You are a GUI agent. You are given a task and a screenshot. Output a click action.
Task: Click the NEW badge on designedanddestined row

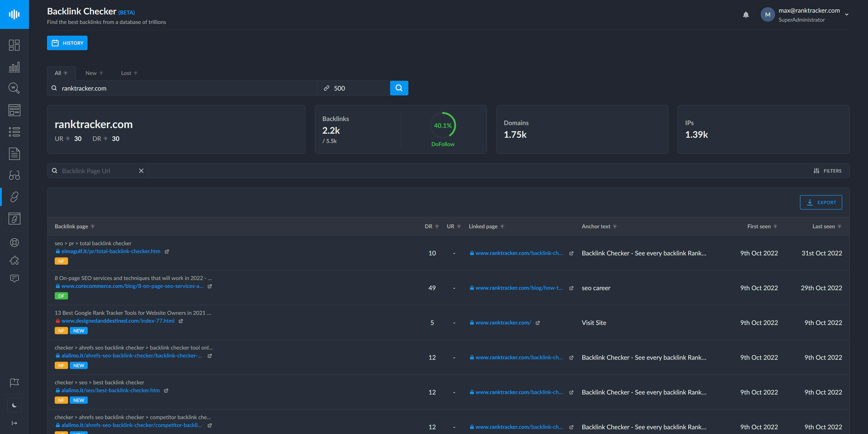pyautogui.click(x=78, y=331)
